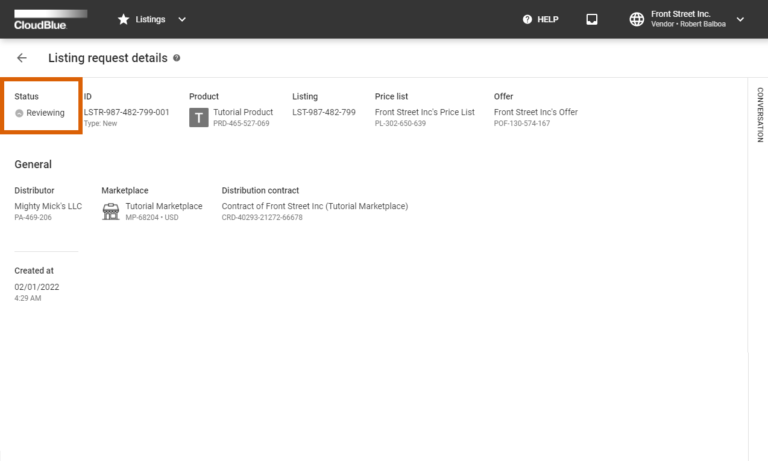Screen dimensions: 768x461
Task: Click the HELP question mark icon
Action: coord(527,19)
